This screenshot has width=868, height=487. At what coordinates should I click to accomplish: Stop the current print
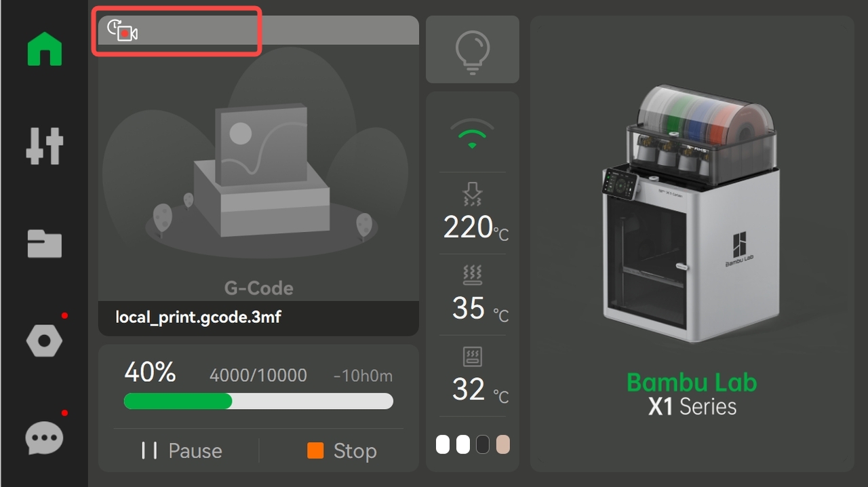click(342, 450)
